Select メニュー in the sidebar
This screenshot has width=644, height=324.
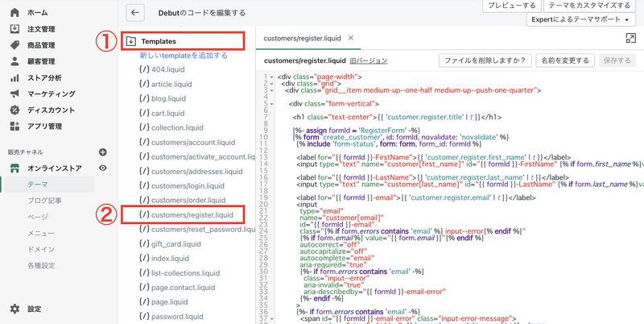pyautogui.click(x=41, y=233)
